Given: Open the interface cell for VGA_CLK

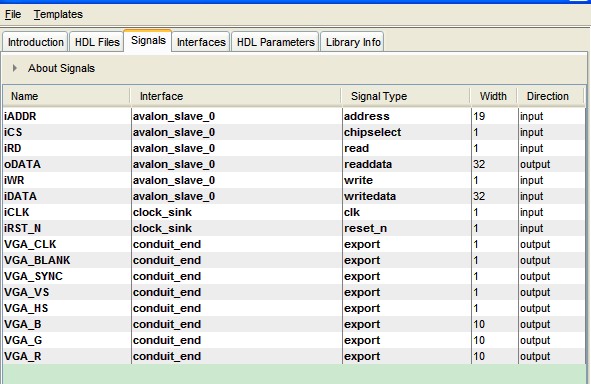Looking at the screenshot, I should coord(237,244).
